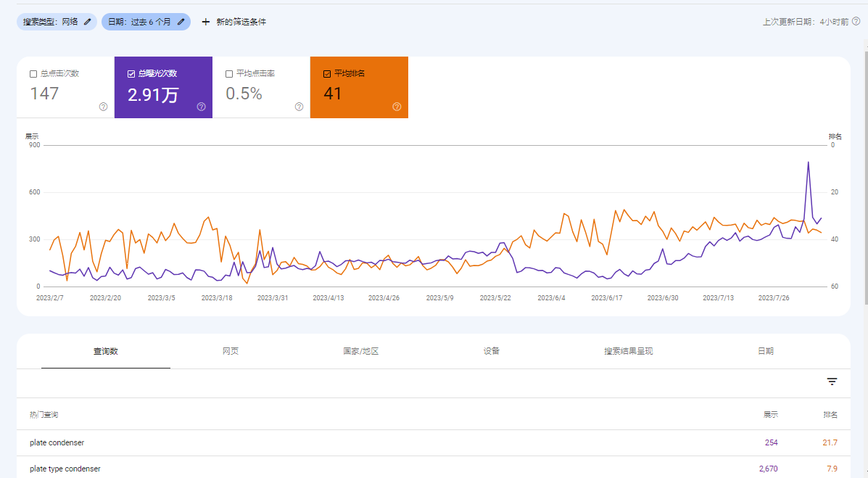
Task: Click help icon in 总点击次数 card
Action: [x=103, y=107]
